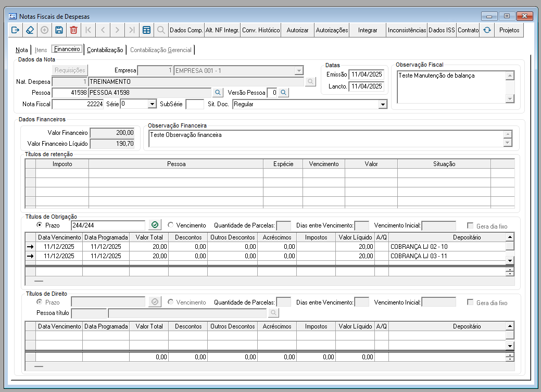Click the add new record plus icon

pyautogui.click(x=44, y=30)
